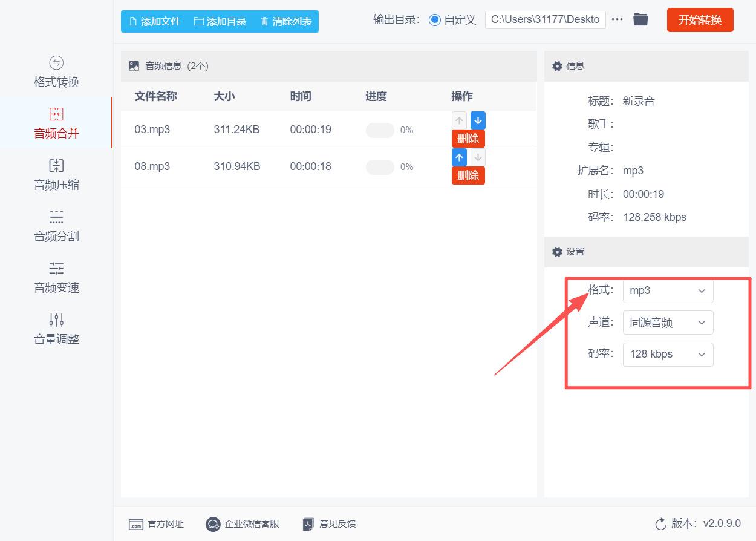The width and height of the screenshot is (756, 541).
Task: Click the 音频信息 picture icon
Action: click(x=134, y=66)
